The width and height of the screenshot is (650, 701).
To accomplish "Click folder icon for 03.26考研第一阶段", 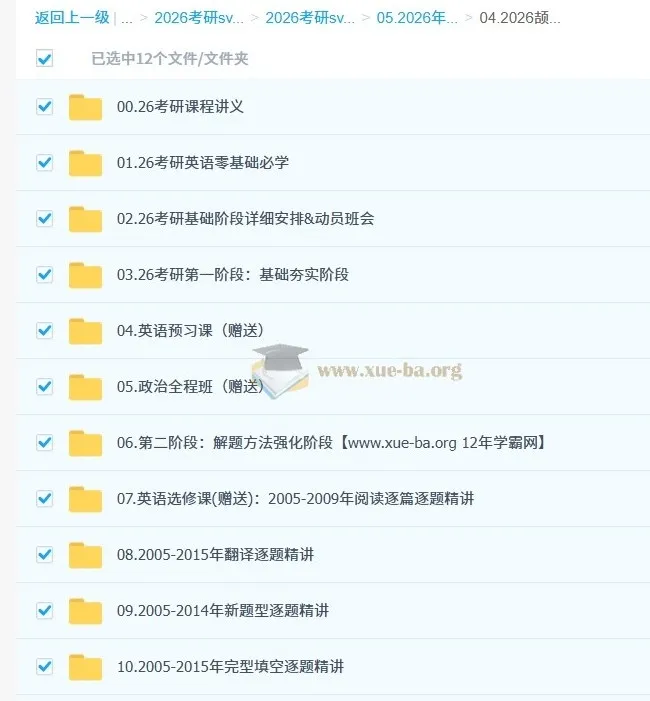I will click(85, 275).
